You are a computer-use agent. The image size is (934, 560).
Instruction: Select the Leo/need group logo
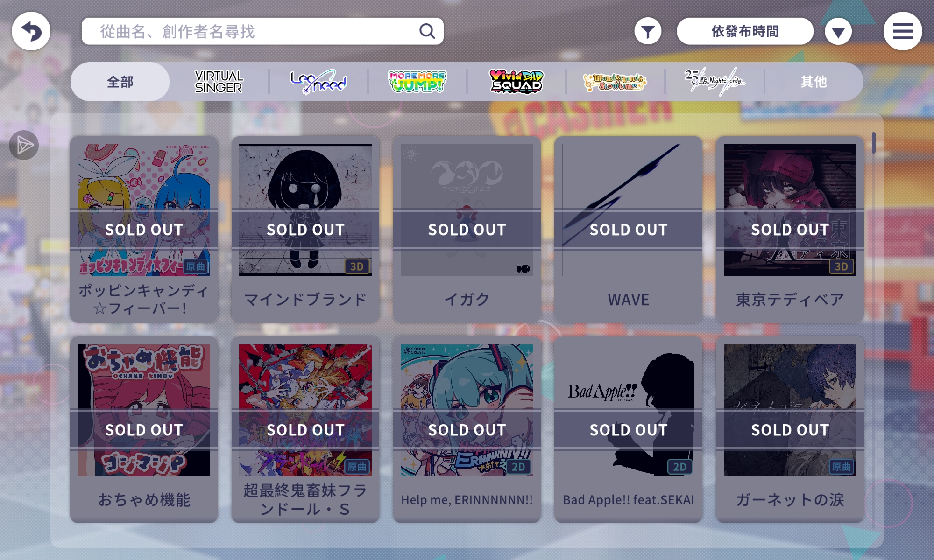pos(318,82)
